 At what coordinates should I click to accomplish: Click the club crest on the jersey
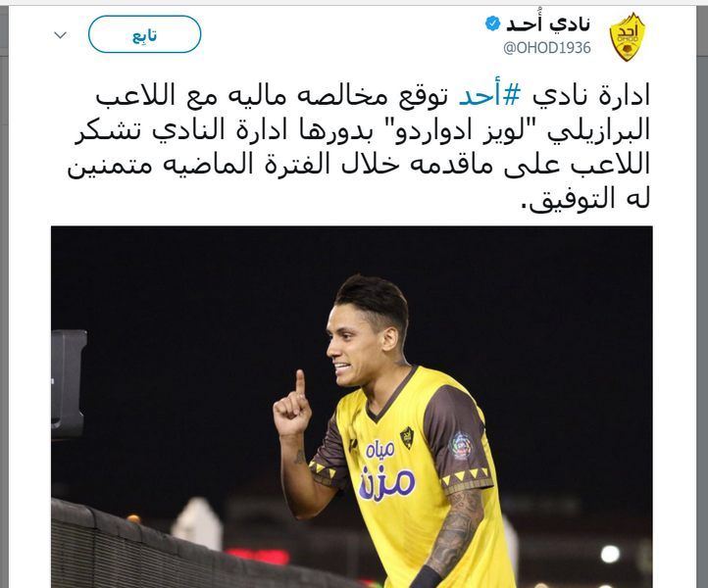click(407, 438)
